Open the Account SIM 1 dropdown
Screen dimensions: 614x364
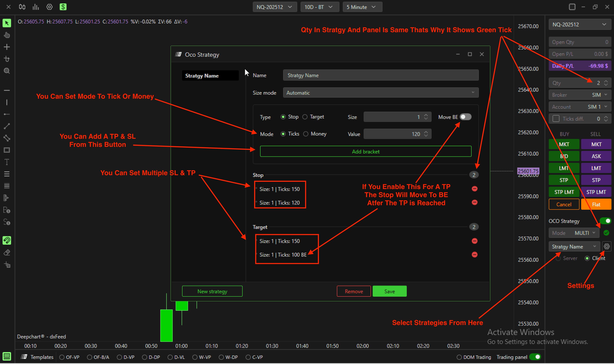(580, 107)
